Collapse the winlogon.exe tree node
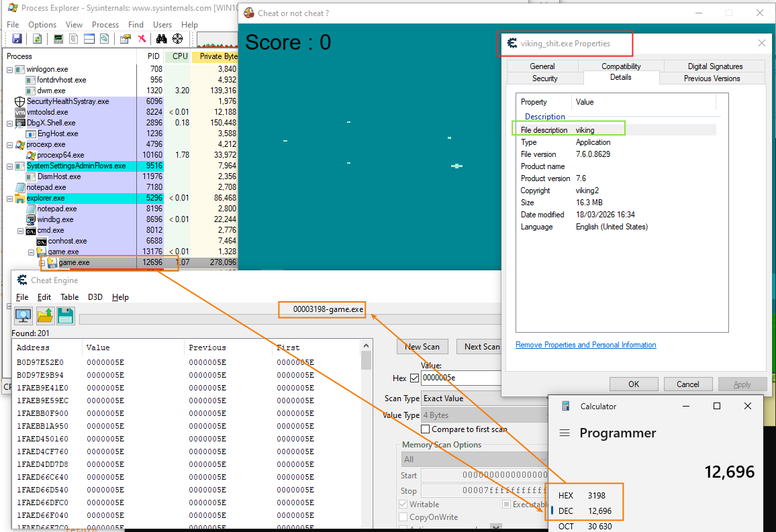 point(9,70)
